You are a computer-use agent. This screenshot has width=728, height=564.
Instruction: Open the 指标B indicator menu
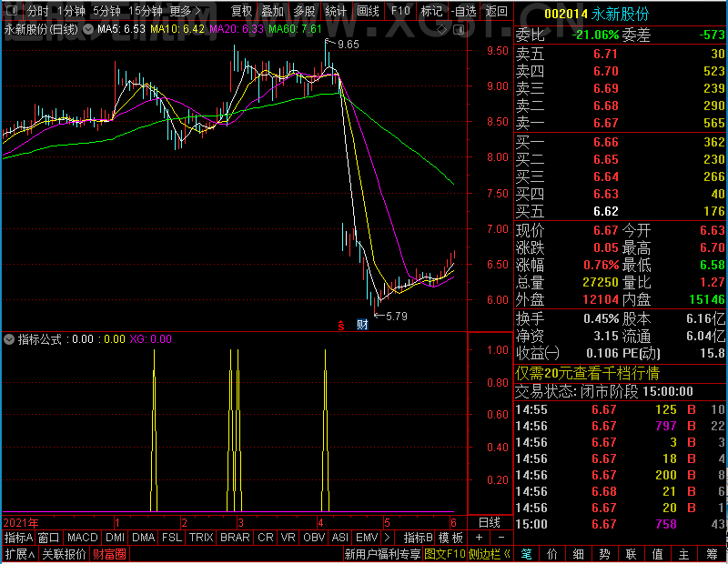pos(419,538)
